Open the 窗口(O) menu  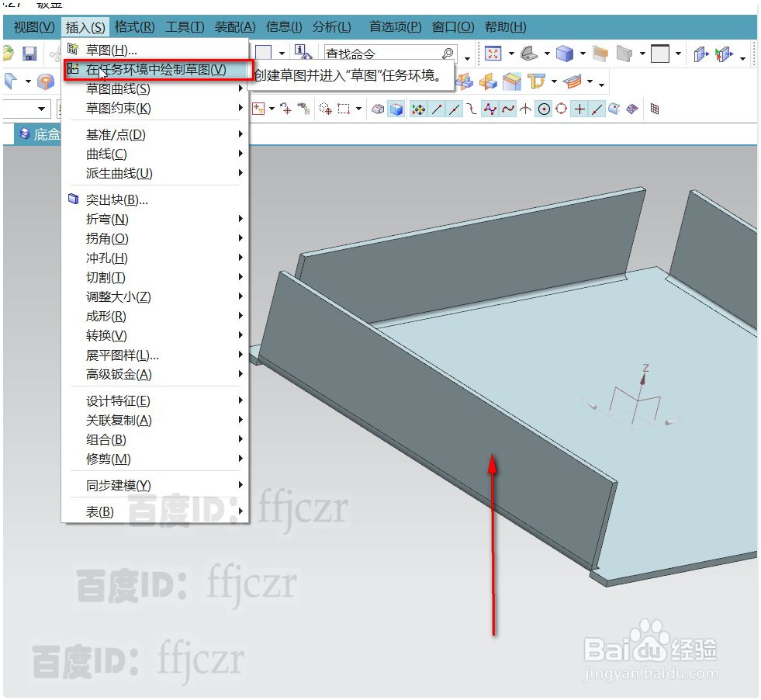[453, 27]
